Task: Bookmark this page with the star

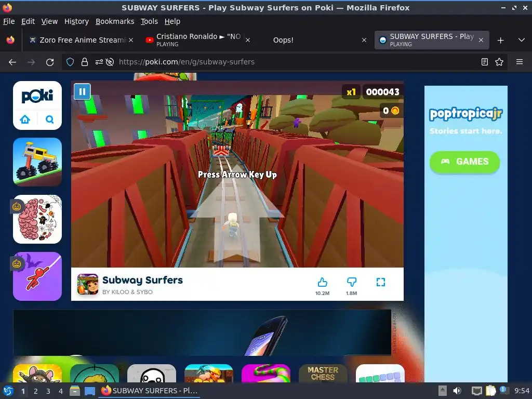Action: click(x=499, y=62)
